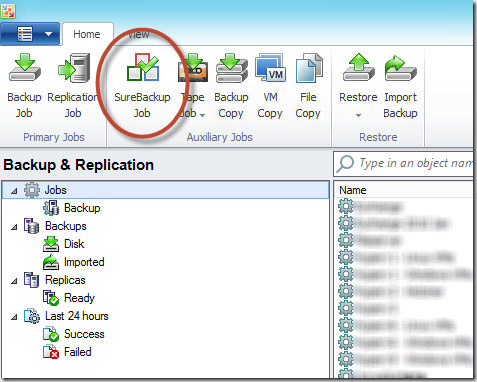Screen dimensions: 477x382
Task: Open the Tape Job dropdown arrow
Action: tap(202, 115)
